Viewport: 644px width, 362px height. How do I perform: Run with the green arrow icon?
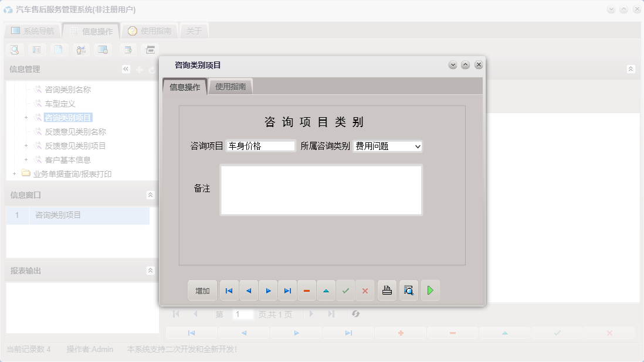tap(430, 290)
